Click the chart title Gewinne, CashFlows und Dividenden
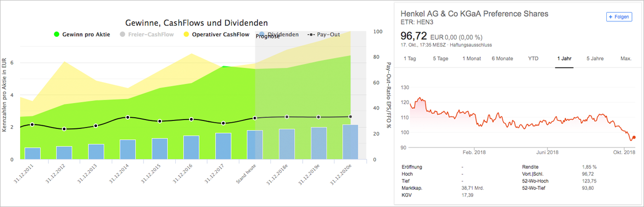Viewport: 644px width, 207px height. coord(197,23)
